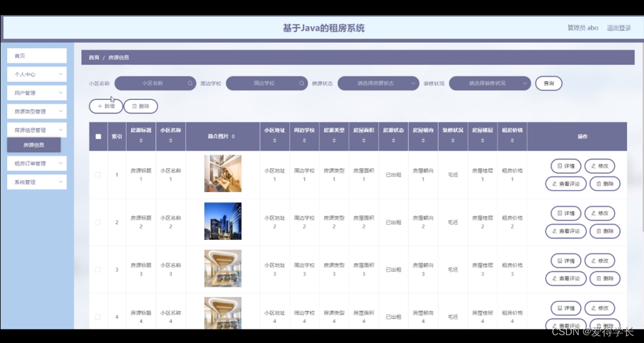Click 房源标题 1 cell text

coord(141,175)
